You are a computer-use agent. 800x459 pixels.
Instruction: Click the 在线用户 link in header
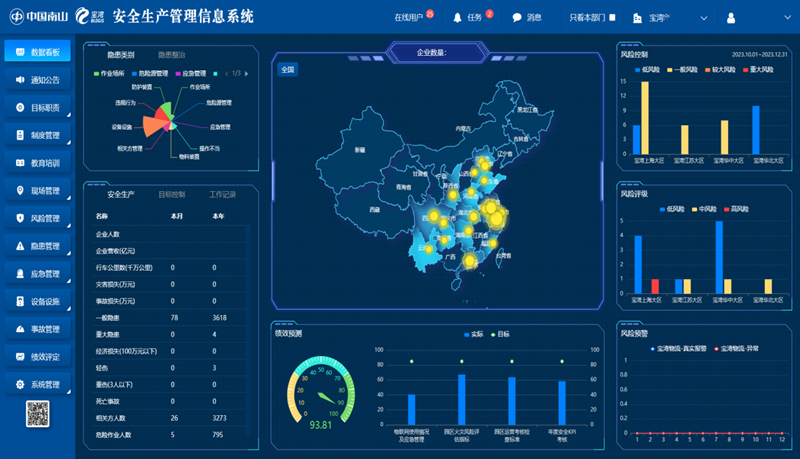tap(409, 18)
